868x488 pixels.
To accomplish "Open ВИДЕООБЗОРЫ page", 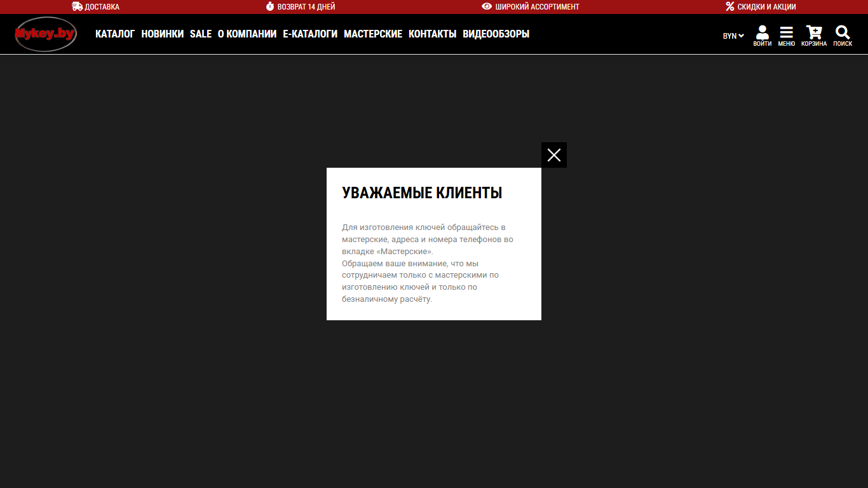I will [496, 34].
